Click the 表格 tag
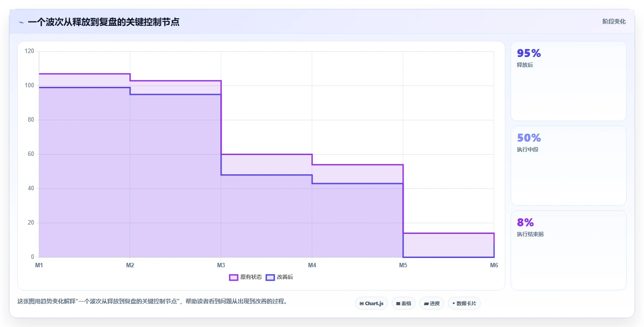Viewport: 644px width, 327px height. click(x=404, y=303)
